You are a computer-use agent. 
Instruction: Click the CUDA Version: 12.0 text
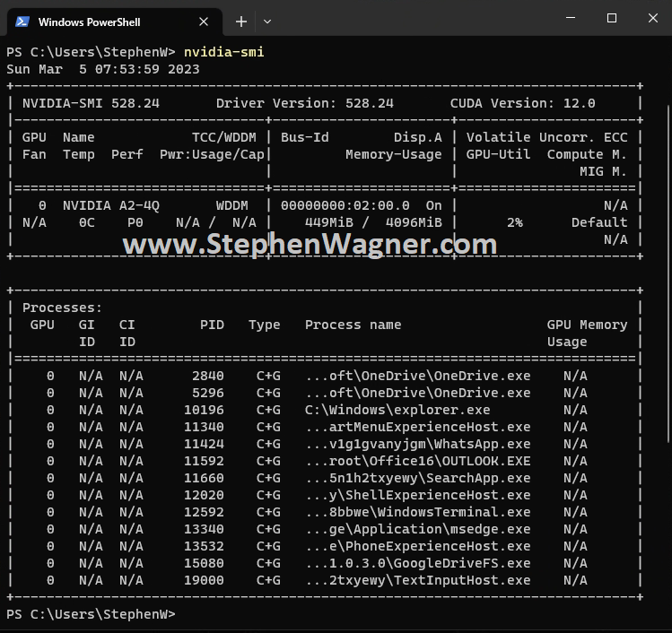click(x=522, y=103)
